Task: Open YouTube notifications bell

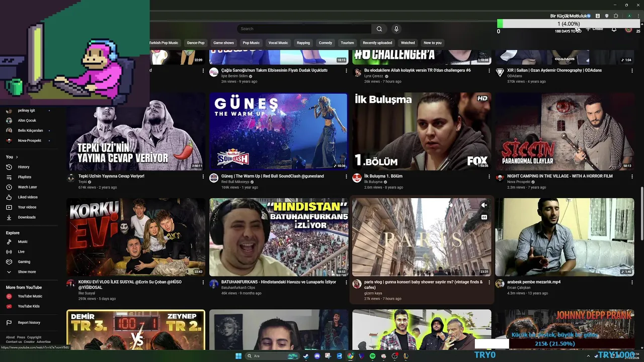Action: [614, 29]
